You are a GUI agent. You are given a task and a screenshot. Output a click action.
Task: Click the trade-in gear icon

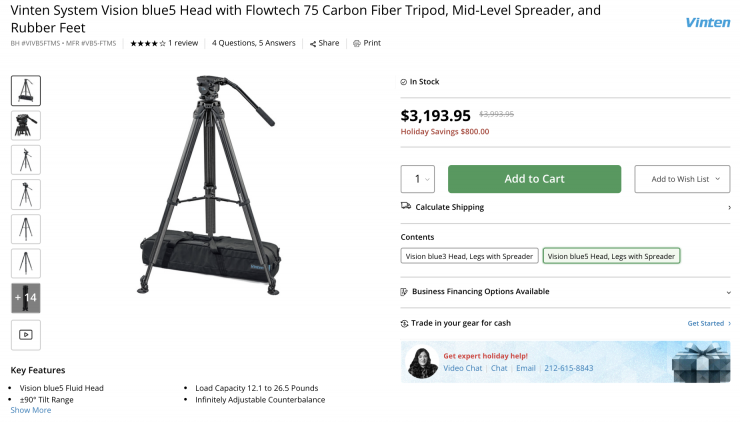[404, 323]
